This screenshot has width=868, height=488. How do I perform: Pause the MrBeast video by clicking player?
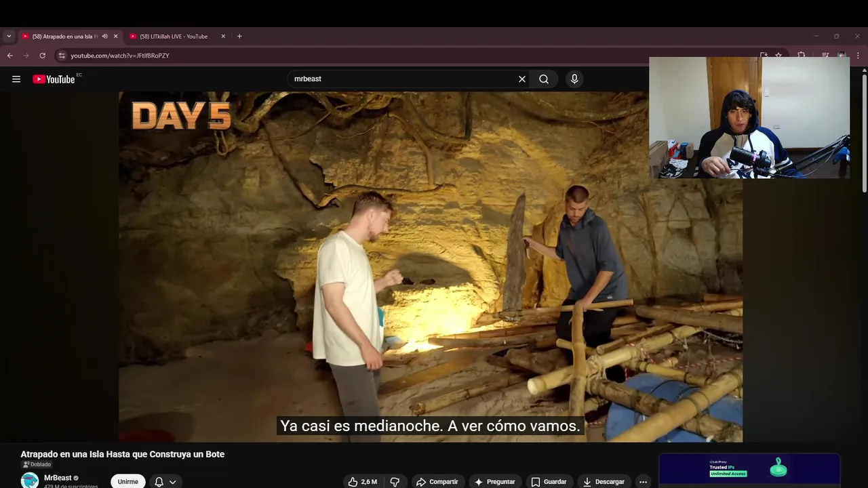(431, 267)
